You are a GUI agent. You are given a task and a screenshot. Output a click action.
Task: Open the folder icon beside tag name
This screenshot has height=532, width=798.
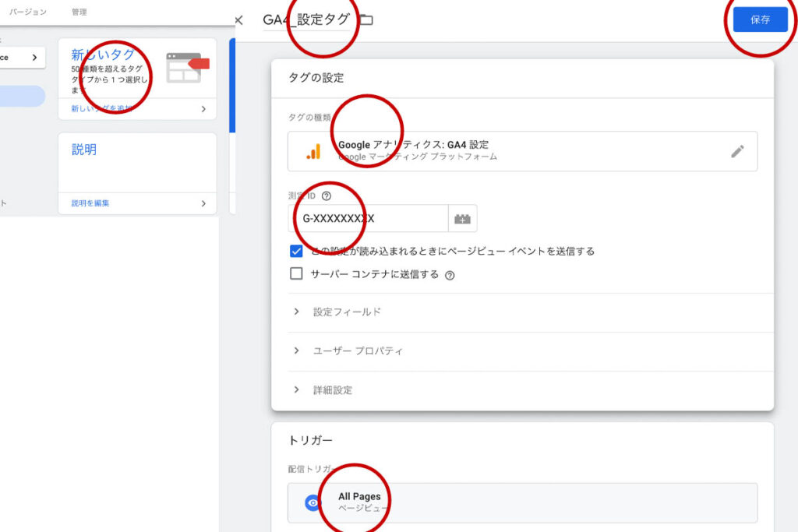(366, 19)
